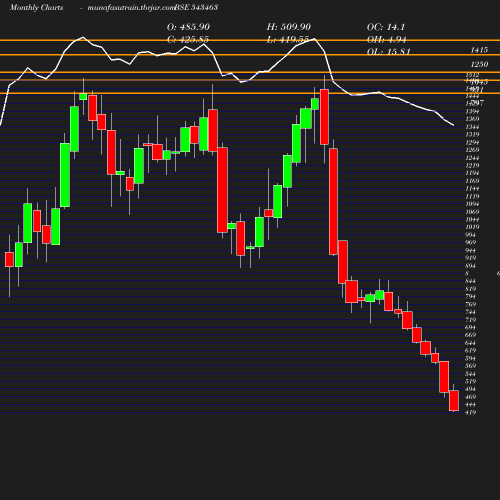Click the 744 price axis label
500x500 pixels.
tap(470, 312)
